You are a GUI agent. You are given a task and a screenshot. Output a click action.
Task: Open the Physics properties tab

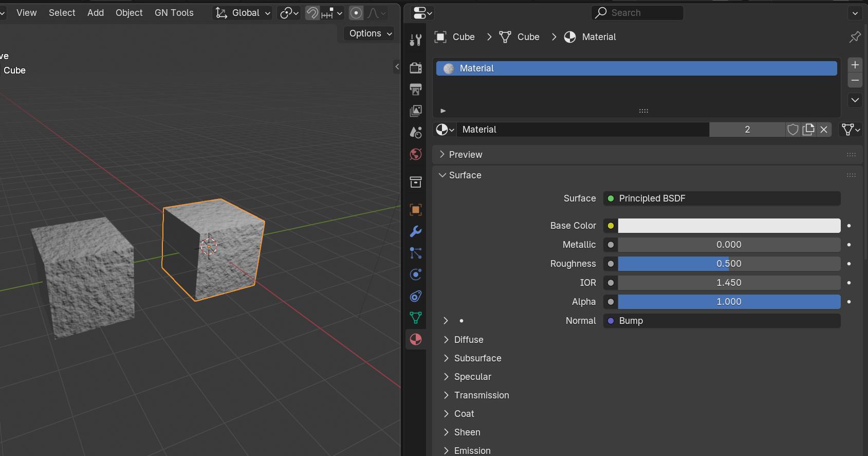416,275
